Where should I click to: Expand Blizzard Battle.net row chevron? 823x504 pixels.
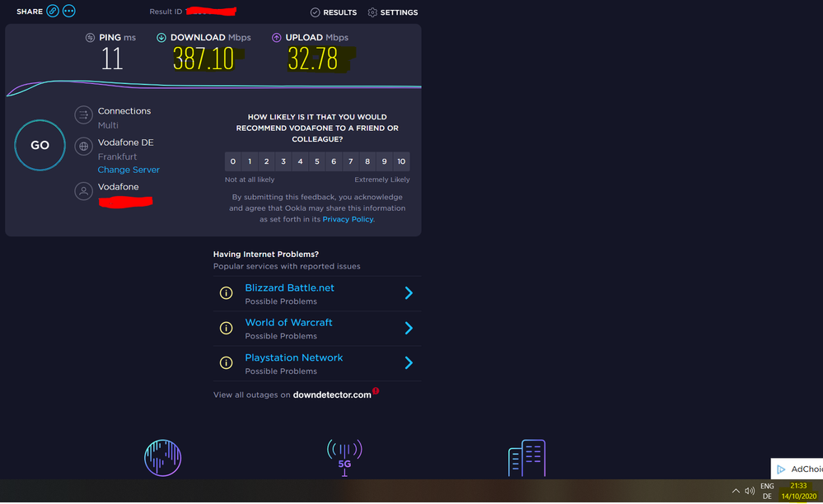tap(409, 293)
